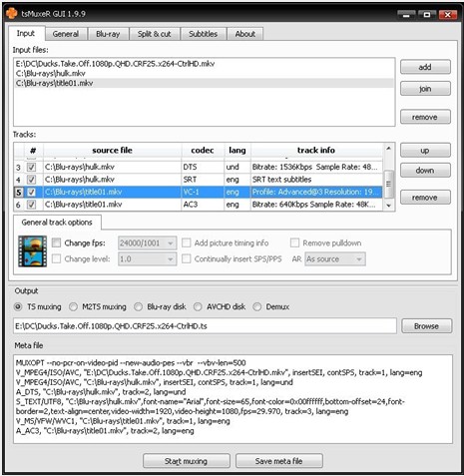This screenshot has height=476, width=464.
Task: Uncheck track 3 DTS checkbox
Action: [x=31, y=167]
